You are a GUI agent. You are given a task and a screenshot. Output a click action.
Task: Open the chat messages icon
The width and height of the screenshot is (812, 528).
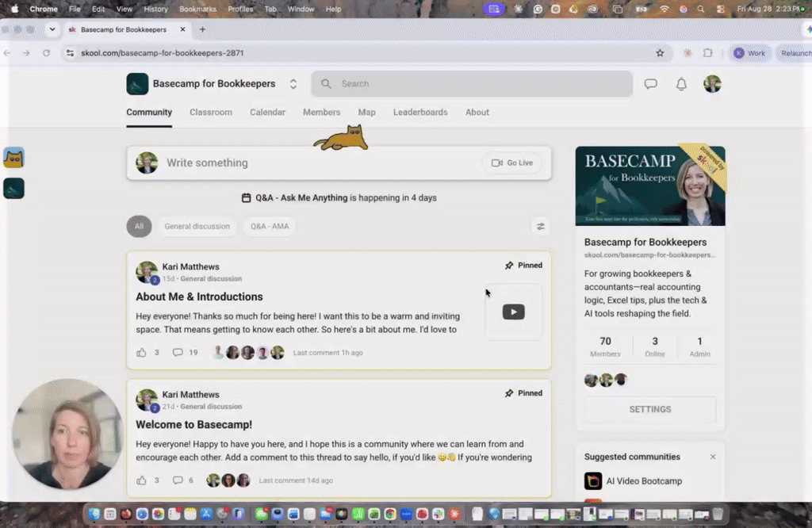point(651,84)
